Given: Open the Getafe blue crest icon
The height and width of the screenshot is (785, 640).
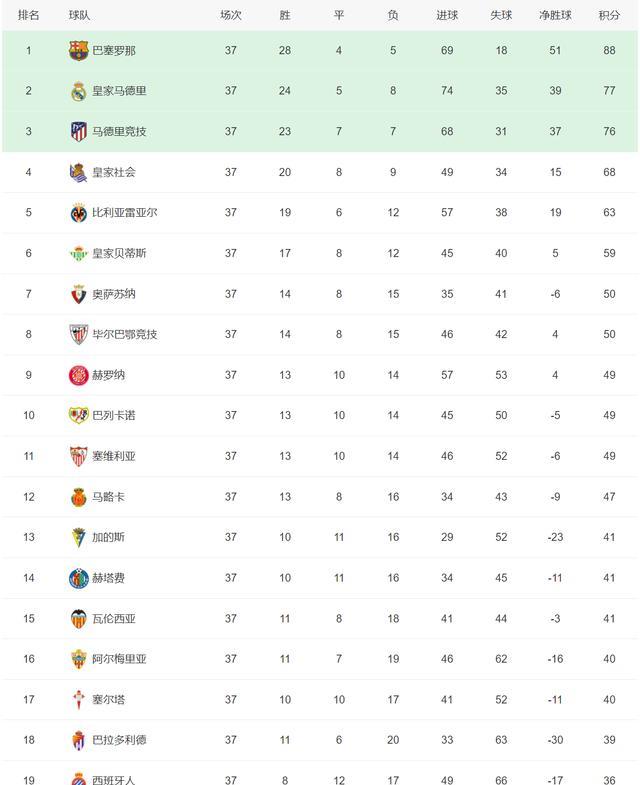Looking at the screenshot, I should pyautogui.click(x=79, y=578).
